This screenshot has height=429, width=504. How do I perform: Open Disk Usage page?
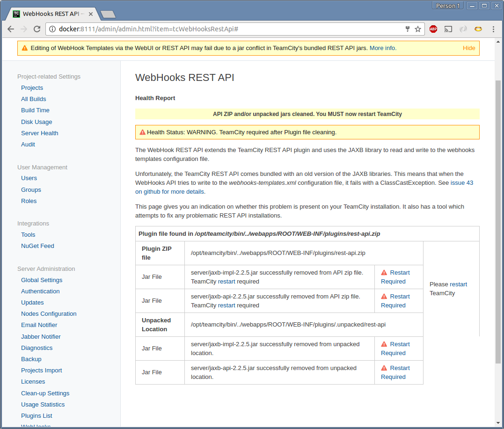(37, 122)
